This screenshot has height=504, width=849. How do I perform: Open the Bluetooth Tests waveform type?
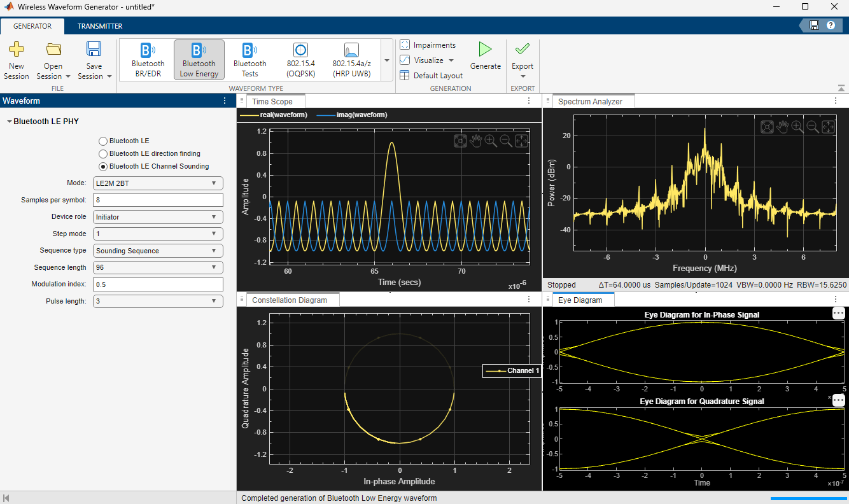249,59
